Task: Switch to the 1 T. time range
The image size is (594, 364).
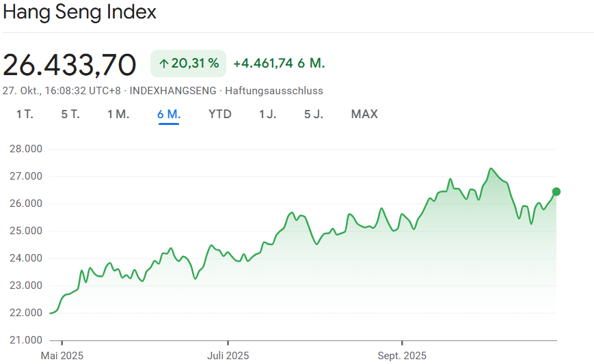Action: pos(25,114)
